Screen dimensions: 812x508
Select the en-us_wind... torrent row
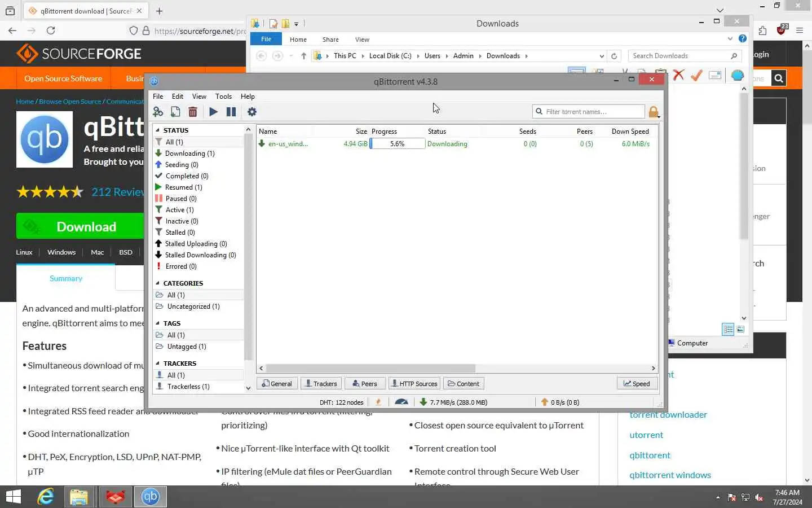[x=457, y=144]
